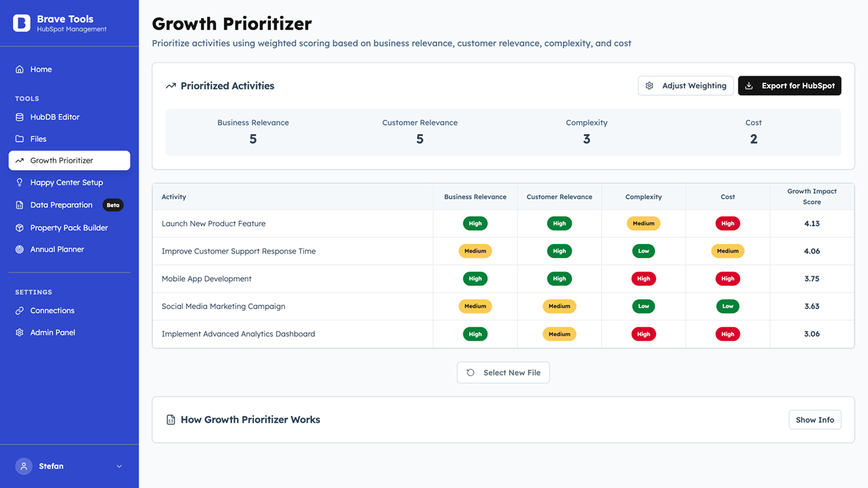The width and height of the screenshot is (868, 488).
Task: Click the Admin Panel gear icon
Action: click(x=20, y=332)
